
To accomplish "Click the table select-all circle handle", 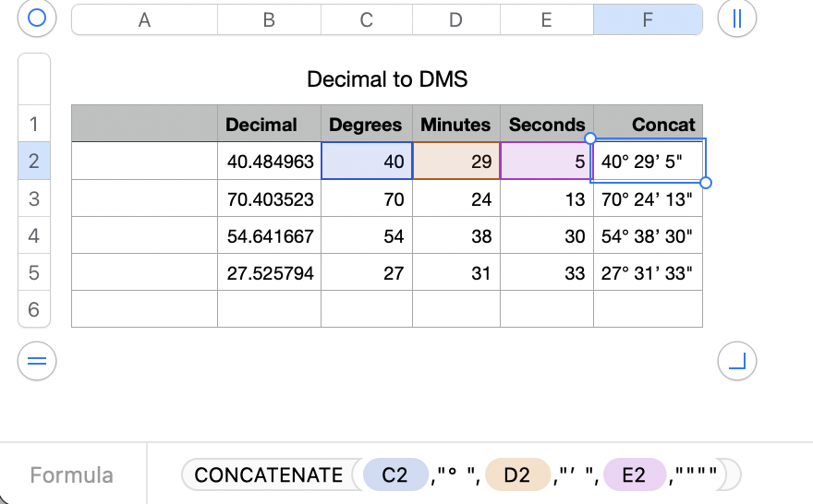I will click(37, 18).
